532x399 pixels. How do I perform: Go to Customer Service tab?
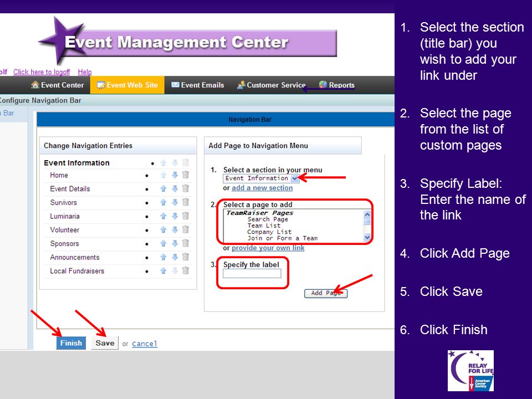click(x=271, y=85)
